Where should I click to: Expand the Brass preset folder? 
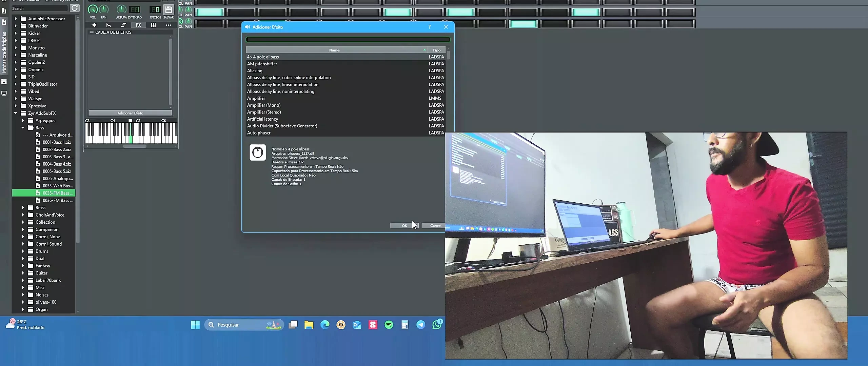[23, 208]
